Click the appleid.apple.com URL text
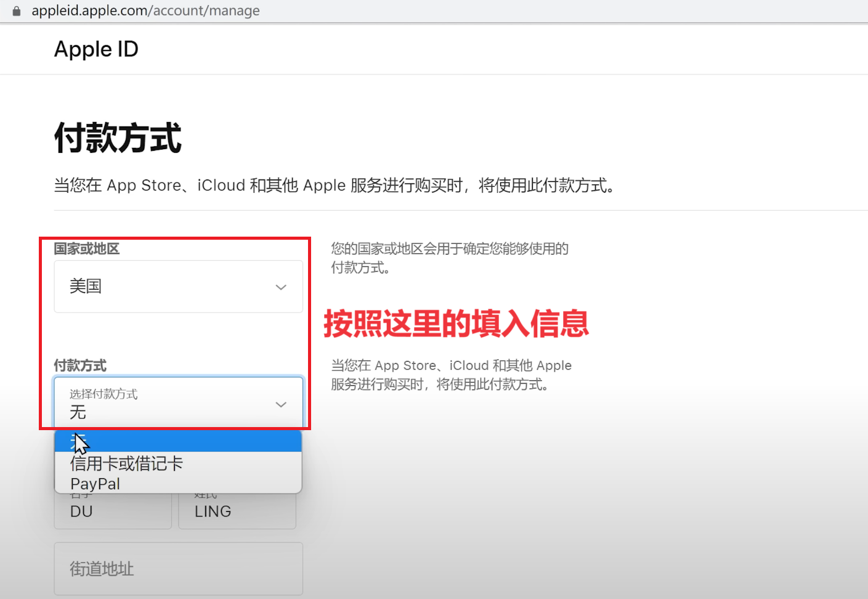This screenshot has height=599, width=868. tap(145, 10)
